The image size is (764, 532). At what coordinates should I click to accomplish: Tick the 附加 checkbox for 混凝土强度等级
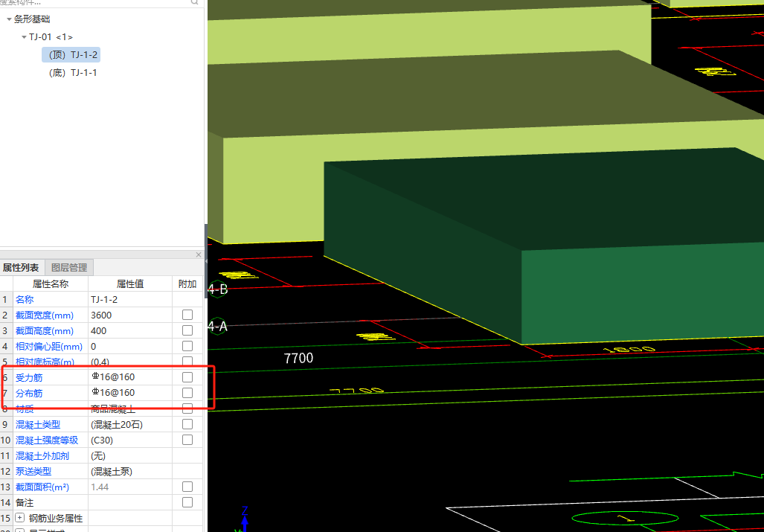pyautogui.click(x=187, y=440)
